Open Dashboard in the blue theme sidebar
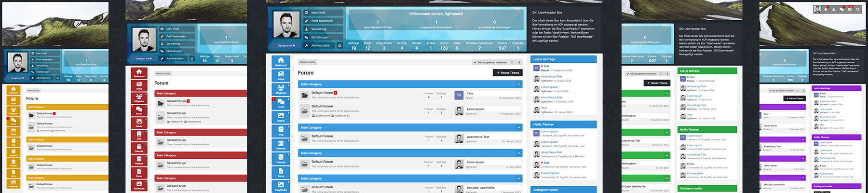The width and height of the screenshot is (868, 193). tap(281, 61)
